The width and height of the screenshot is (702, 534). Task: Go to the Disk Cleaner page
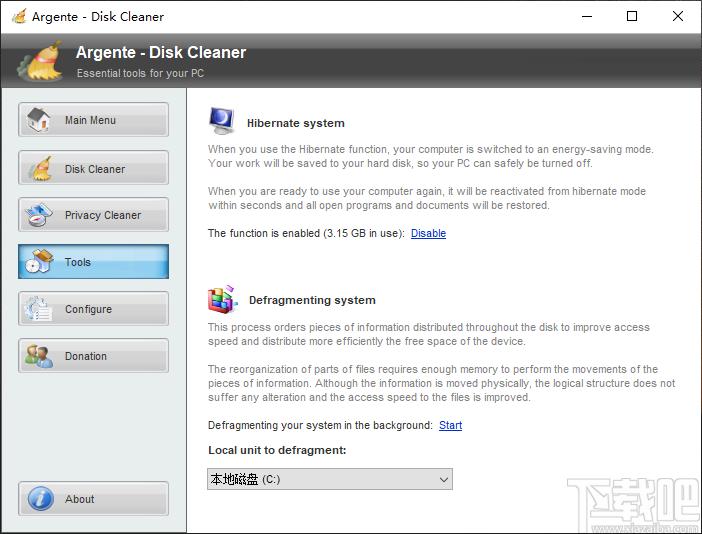point(94,168)
